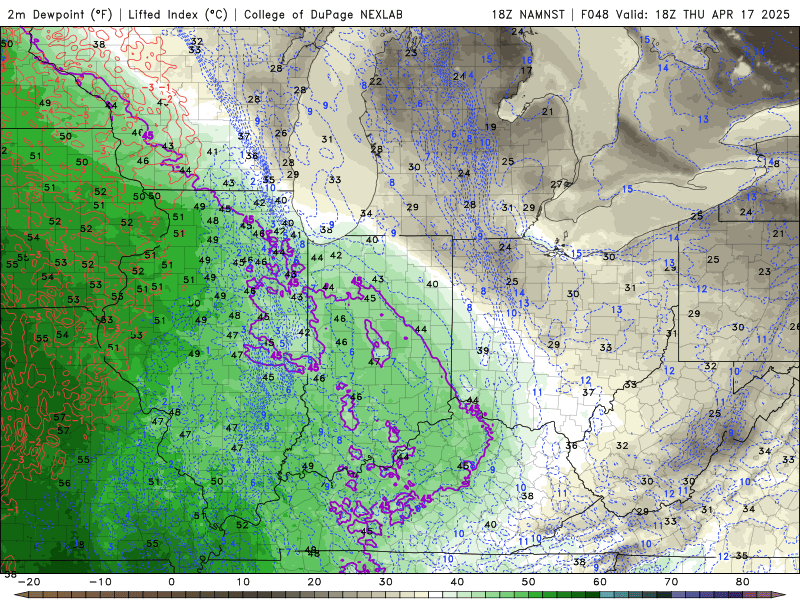Click the 'Lifted Index (°C)' title text
800x600 pixels.
pyautogui.click(x=178, y=14)
